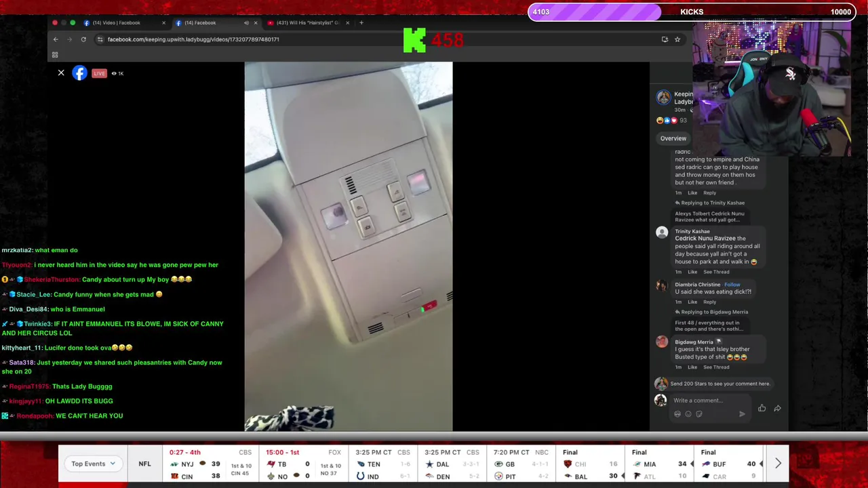Click the install/cast icon left of the star
This screenshot has width=868, height=488.
(x=665, y=39)
